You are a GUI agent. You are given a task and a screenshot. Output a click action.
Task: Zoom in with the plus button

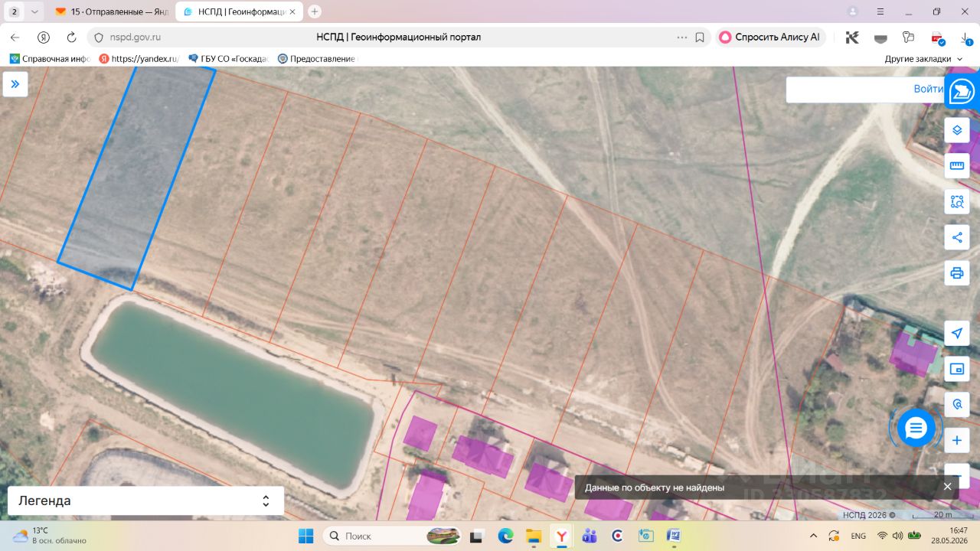coord(957,441)
